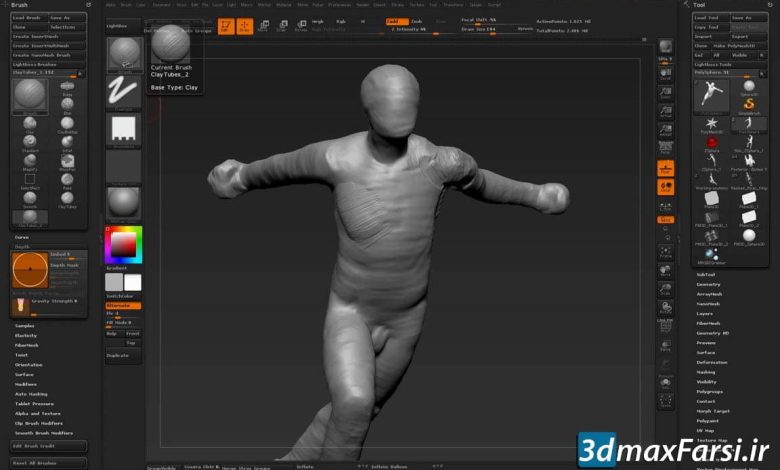The height and width of the screenshot is (470, 780).
Task: Open the material sphere selector
Action: 123,203
